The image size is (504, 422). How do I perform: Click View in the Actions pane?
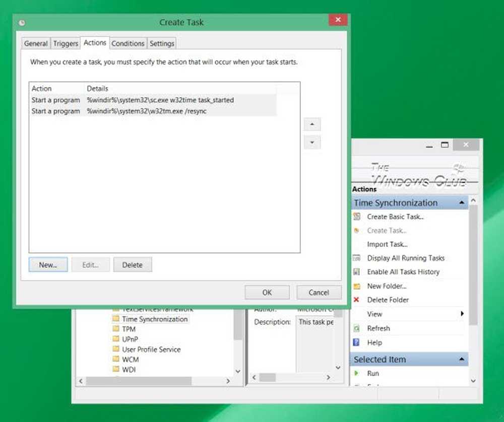(374, 314)
